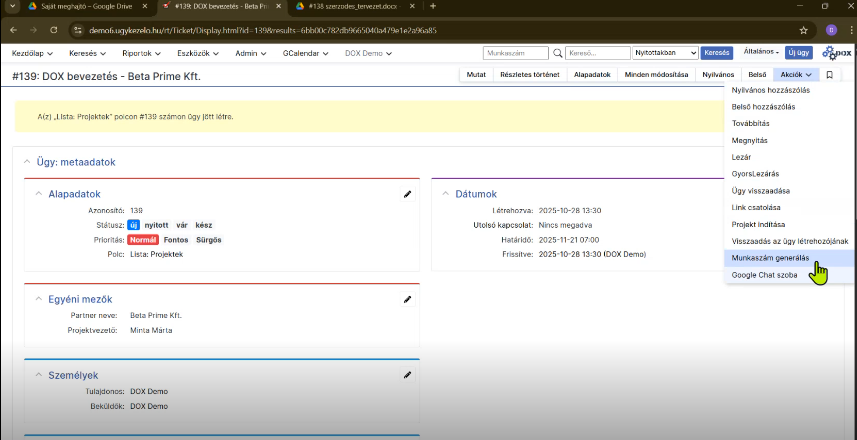
Task: Select Munkaszám generálás from Akciók menu
Action: point(770,257)
